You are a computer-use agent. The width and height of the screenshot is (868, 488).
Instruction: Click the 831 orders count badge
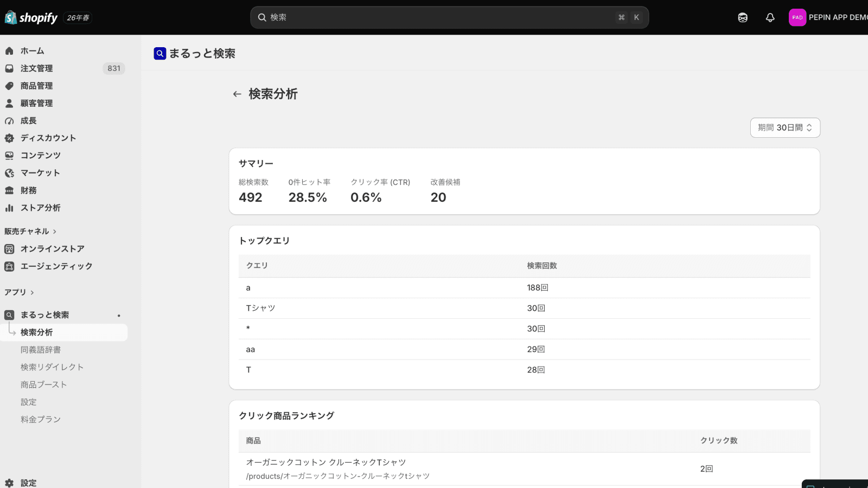[114, 68]
